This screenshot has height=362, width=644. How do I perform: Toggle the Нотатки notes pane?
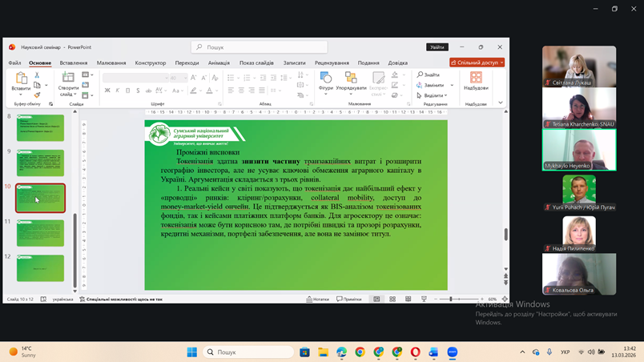tap(318, 299)
